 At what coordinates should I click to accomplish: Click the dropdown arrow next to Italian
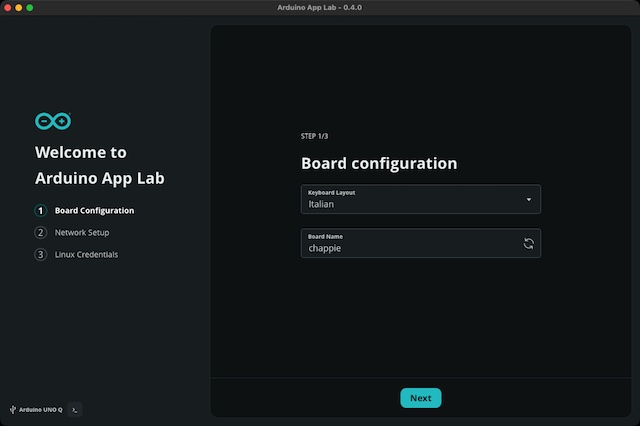[x=529, y=199]
